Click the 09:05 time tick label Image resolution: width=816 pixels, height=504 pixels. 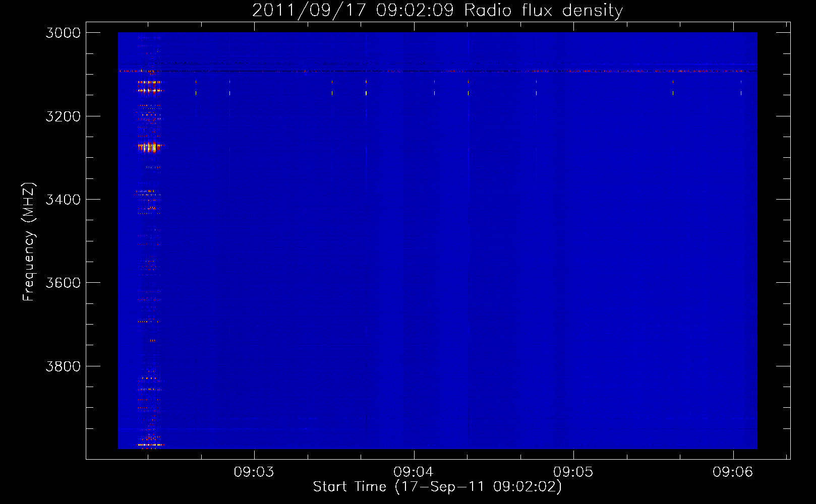(573, 472)
